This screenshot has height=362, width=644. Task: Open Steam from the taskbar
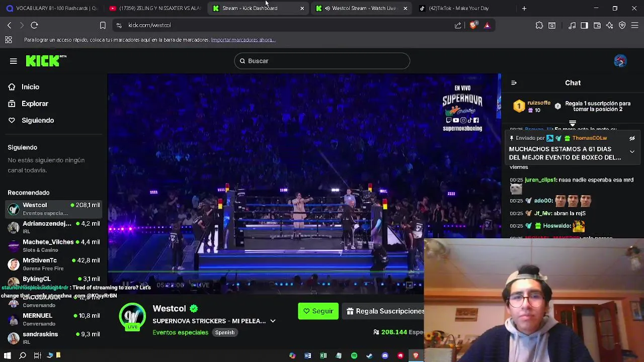tap(369, 355)
